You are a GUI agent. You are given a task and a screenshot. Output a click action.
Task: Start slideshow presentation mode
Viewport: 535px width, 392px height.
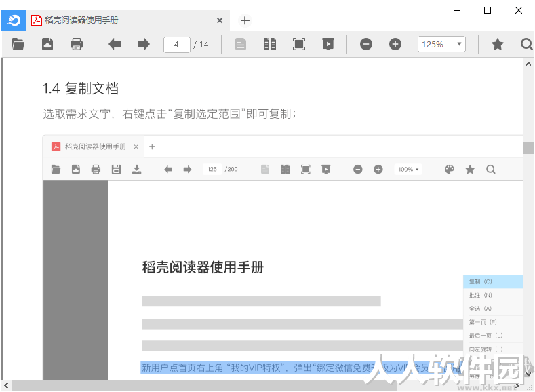328,44
